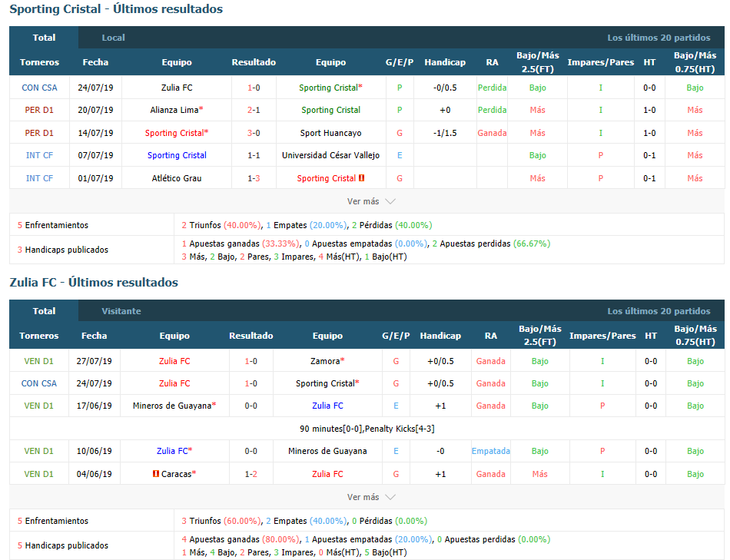Screen dimensions: 730x560
Task: Open INT CF link in the 01/07/19 row
Action: 39,177
